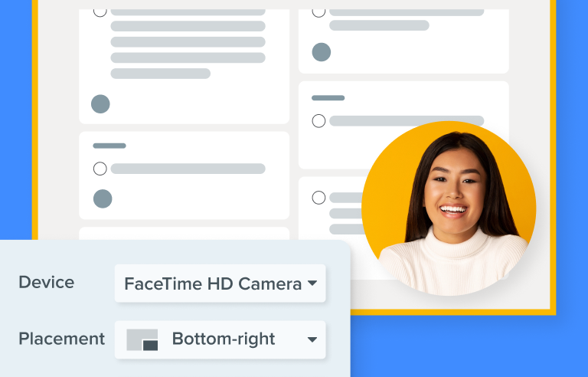
Task: Select the radio button in the middle-left card
Action: [x=100, y=169]
